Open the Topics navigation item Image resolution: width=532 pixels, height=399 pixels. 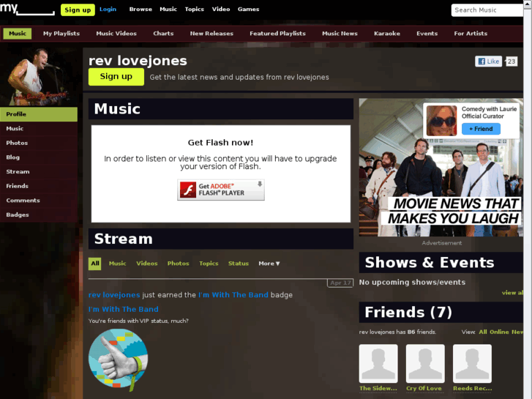(x=195, y=10)
